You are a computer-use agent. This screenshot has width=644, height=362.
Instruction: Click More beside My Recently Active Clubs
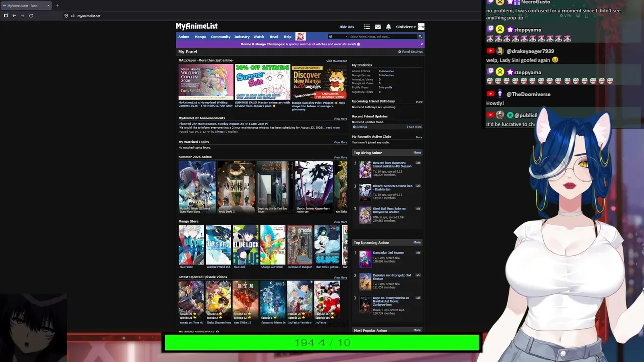click(x=419, y=137)
